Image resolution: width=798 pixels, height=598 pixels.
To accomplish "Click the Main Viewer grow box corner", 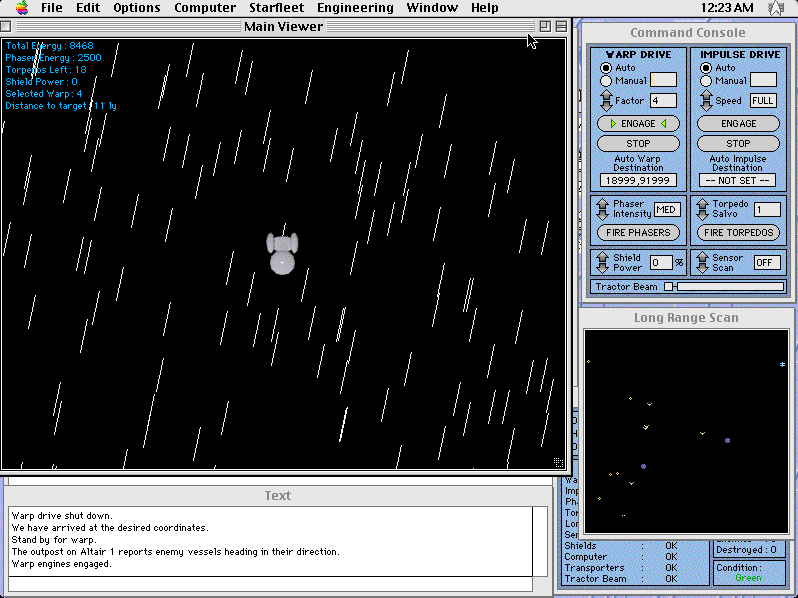I will (x=558, y=462).
